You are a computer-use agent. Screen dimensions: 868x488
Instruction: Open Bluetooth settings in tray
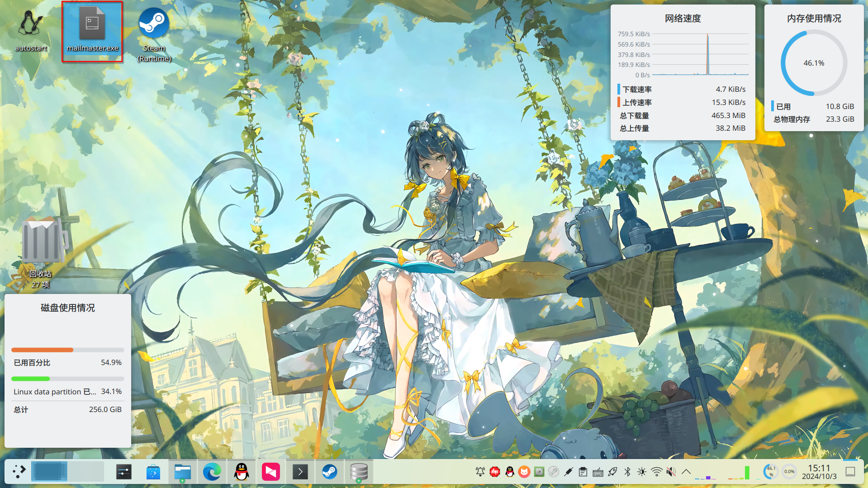pos(627,472)
